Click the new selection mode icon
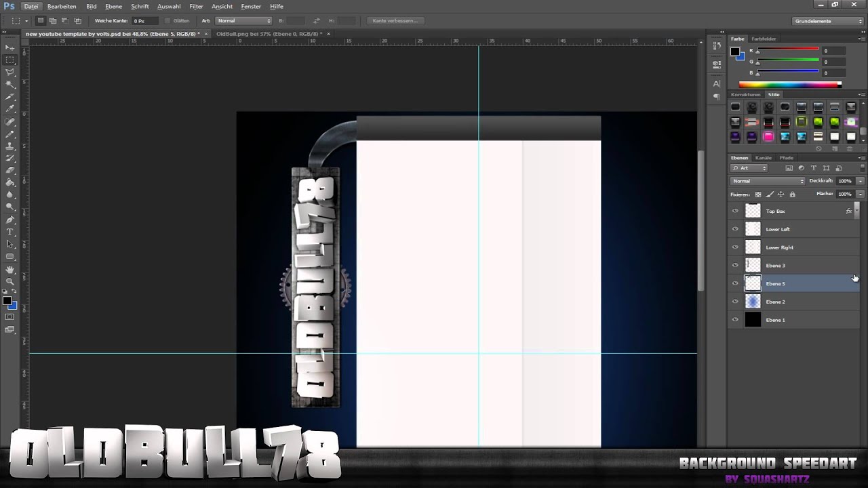The height and width of the screenshot is (488, 868). pyautogui.click(x=40, y=21)
